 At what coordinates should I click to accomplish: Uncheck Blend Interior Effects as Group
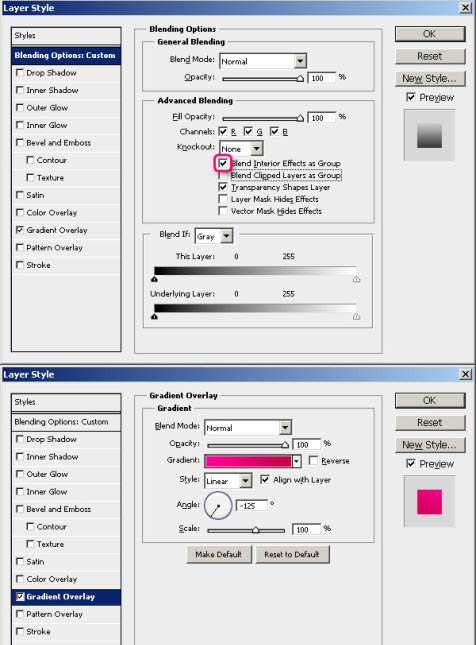click(223, 163)
